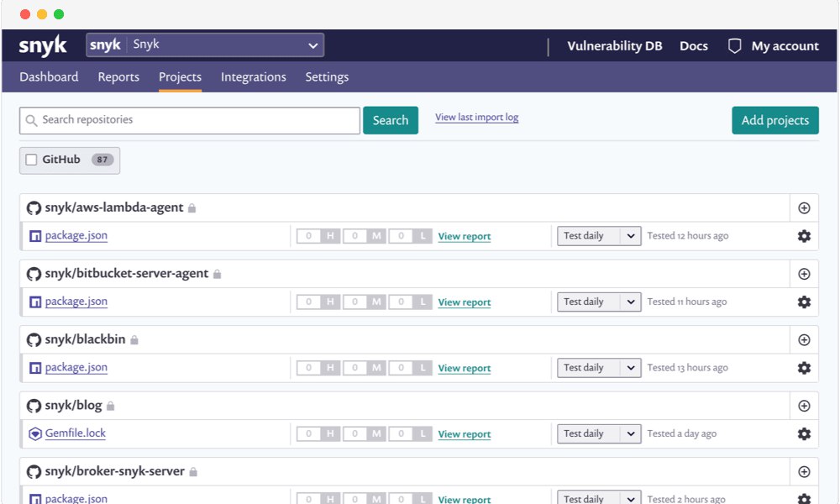
Task: Click 'Tested a day ago' text
Action: [681, 433]
